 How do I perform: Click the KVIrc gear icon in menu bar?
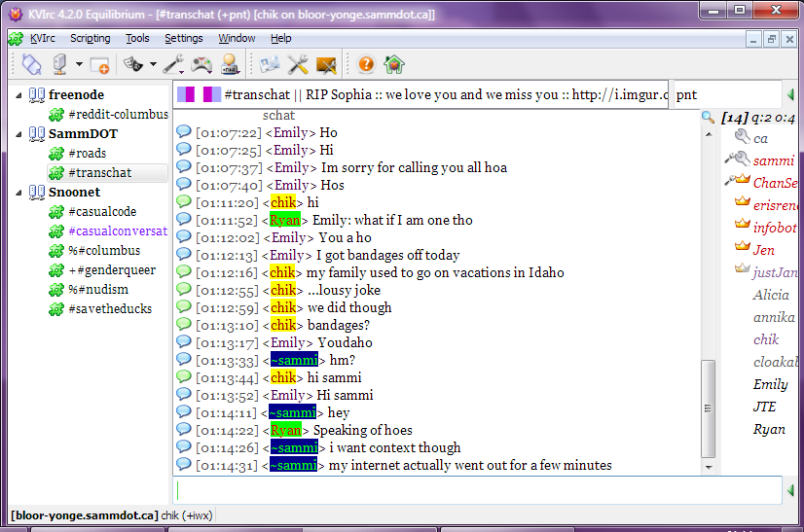(x=16, y=39)
